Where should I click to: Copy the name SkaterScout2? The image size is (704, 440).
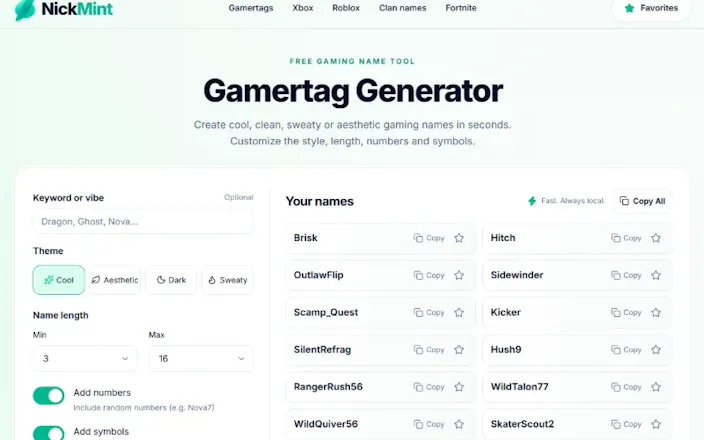[626, 424]
